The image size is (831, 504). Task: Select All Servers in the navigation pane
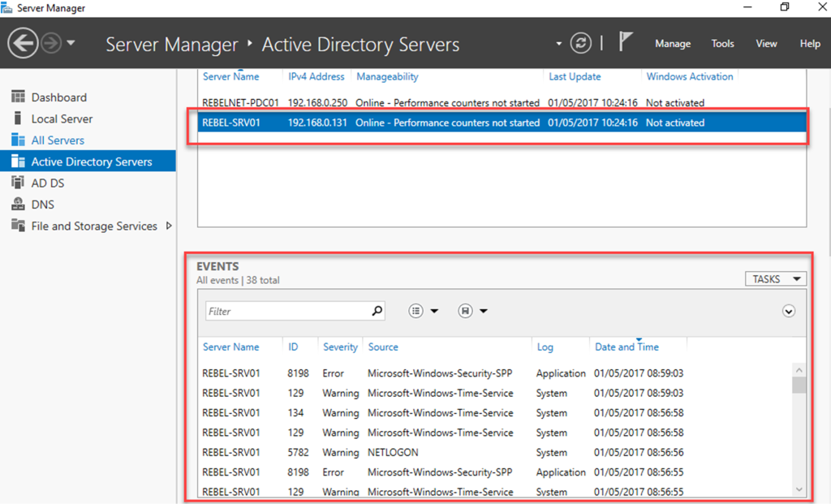click(57, 140)
